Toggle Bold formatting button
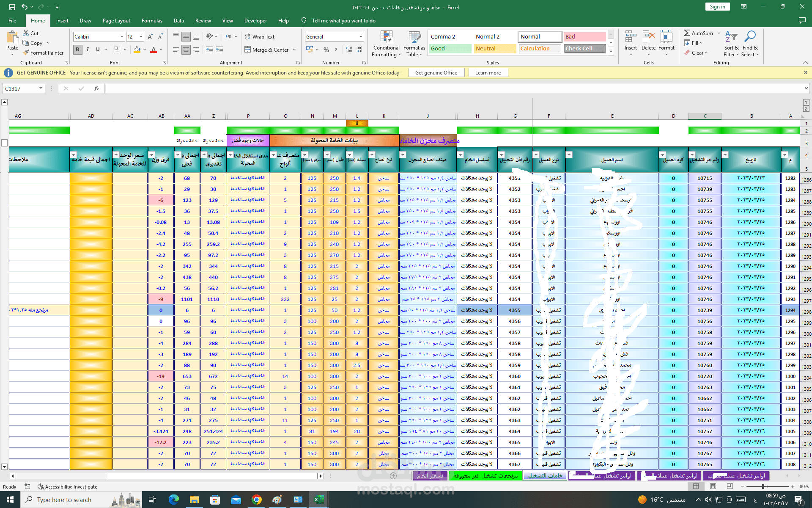 point(77,50)
